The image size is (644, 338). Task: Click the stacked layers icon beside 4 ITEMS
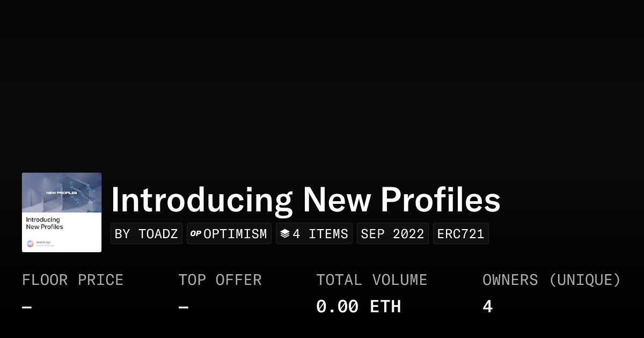click(x=285, y=234)
